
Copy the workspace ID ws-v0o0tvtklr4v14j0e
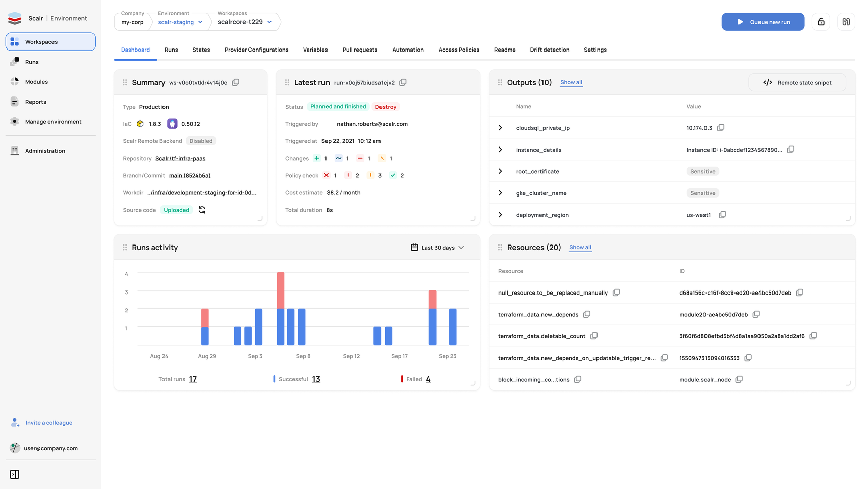coord(236,82)
